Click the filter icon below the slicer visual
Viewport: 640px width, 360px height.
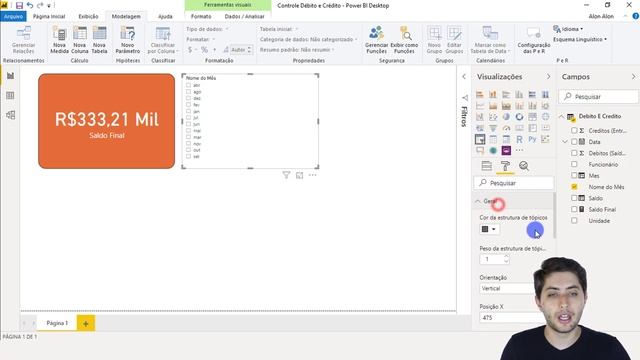click(286, 175)
